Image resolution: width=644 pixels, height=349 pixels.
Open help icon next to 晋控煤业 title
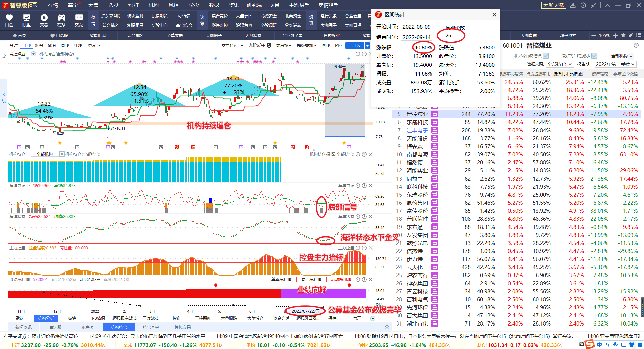click(636, 45)
